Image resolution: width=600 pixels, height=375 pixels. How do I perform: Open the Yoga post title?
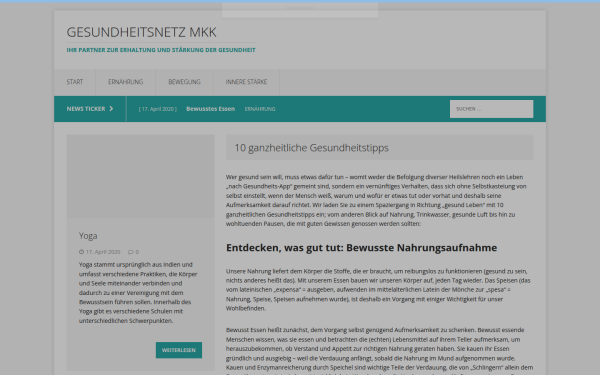(x=88, y=236)
